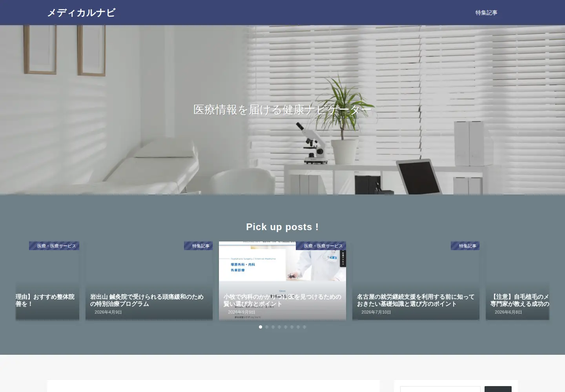Go to the seventh carousel pagination dot
565x392 pixels.
pos(298,327)
